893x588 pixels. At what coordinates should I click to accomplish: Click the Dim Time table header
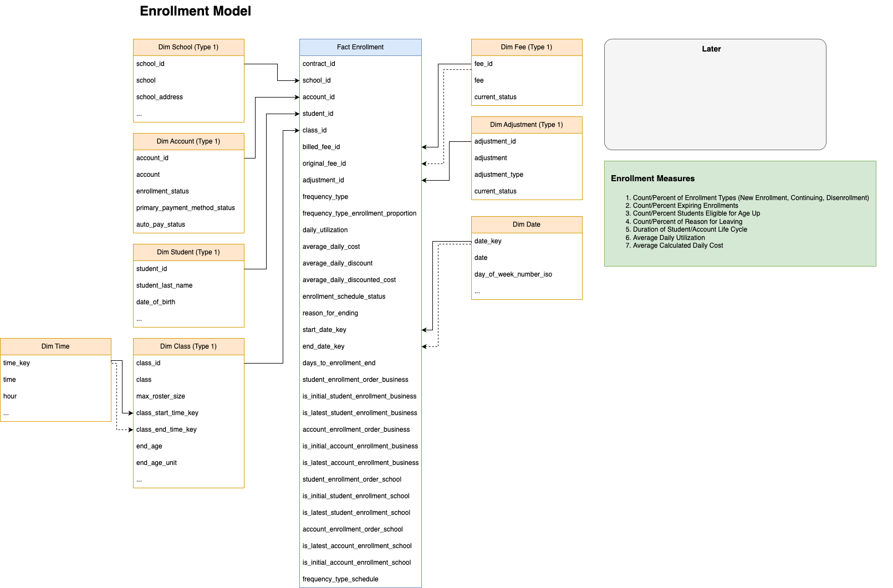[x=55, y=346]
